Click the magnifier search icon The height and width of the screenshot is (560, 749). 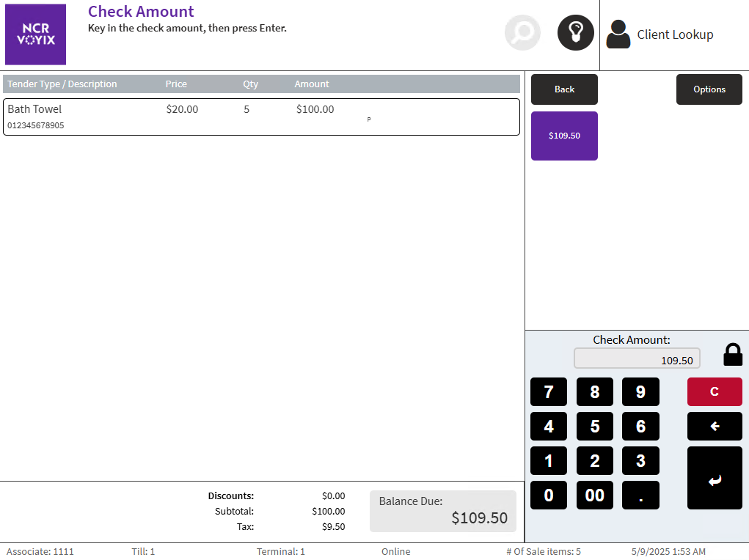click(522, 33)
